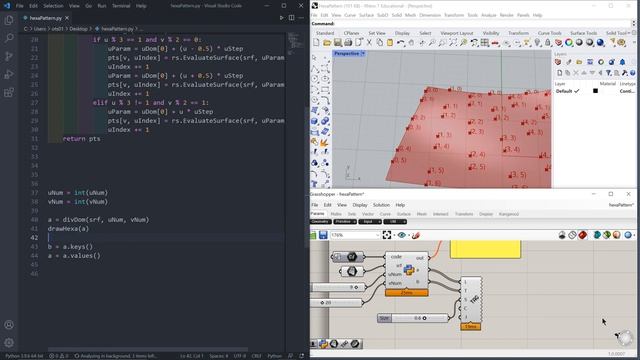
Task: Toggle the Default layer current checkmark
Action: coord(577,91)
